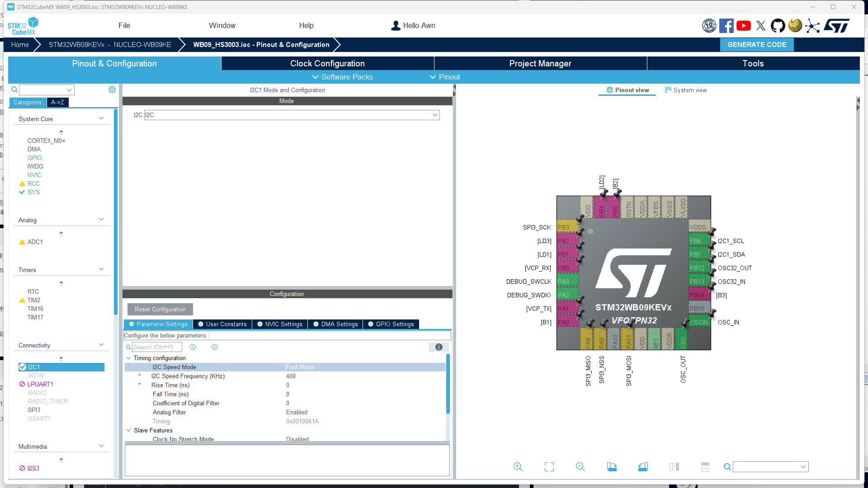Collapse the Timing configuration group

pyautogui.click(x=128, y=358)
